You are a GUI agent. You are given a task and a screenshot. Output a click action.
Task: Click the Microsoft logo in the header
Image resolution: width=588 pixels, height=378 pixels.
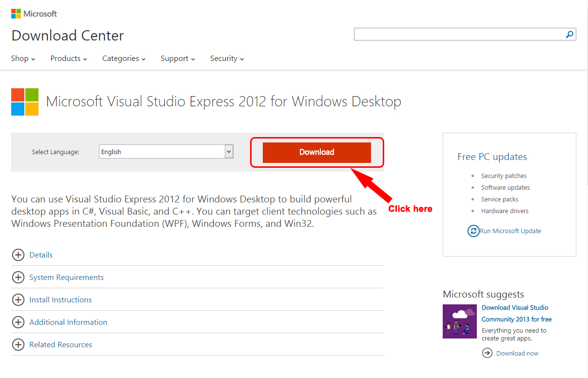(34, 14)
